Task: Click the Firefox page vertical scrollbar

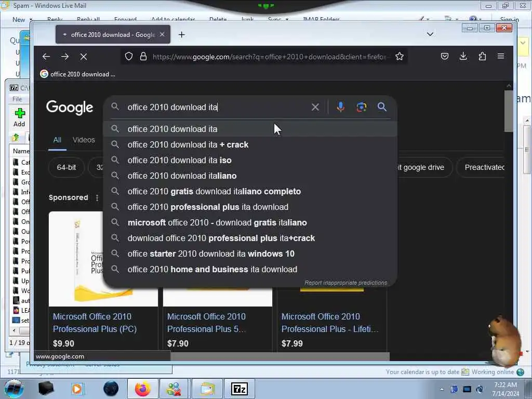Action: coord(509,110)
